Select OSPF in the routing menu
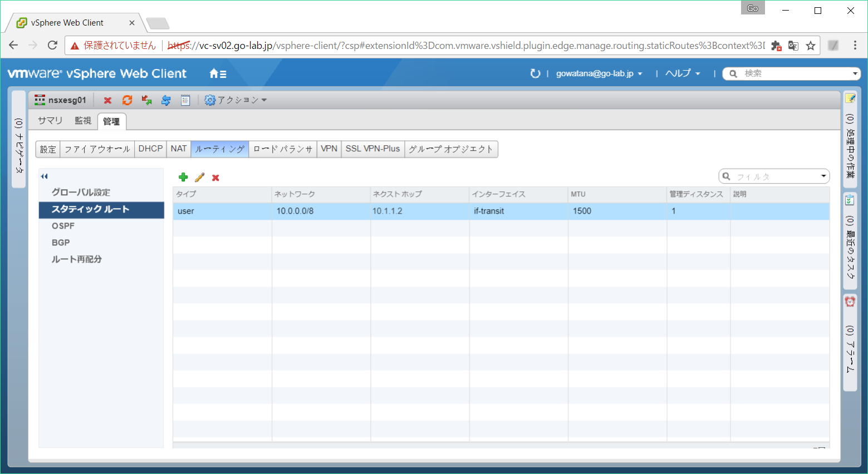Viewport: 868px width, 474px height. [x=63, y=226]
